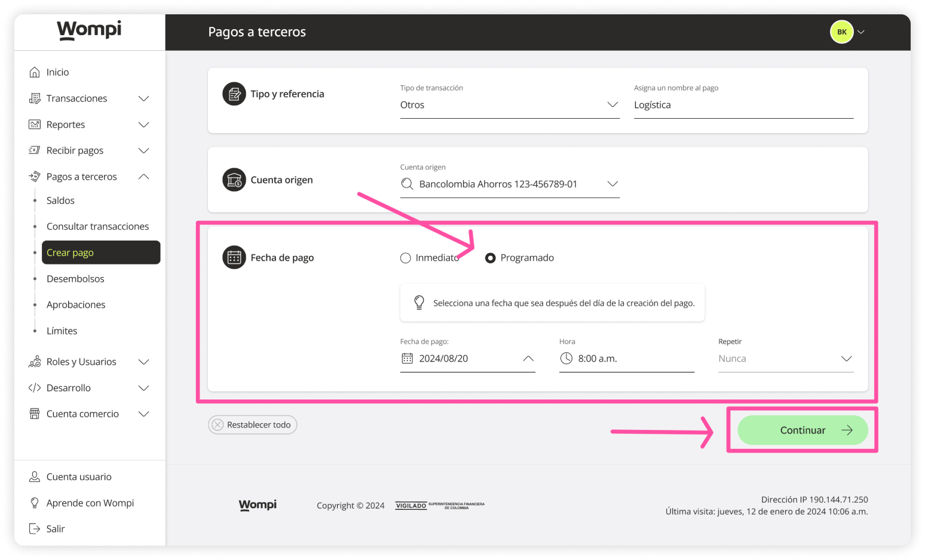
Task: Click the Transacciones sidebar icon
Action: point(35,98)
